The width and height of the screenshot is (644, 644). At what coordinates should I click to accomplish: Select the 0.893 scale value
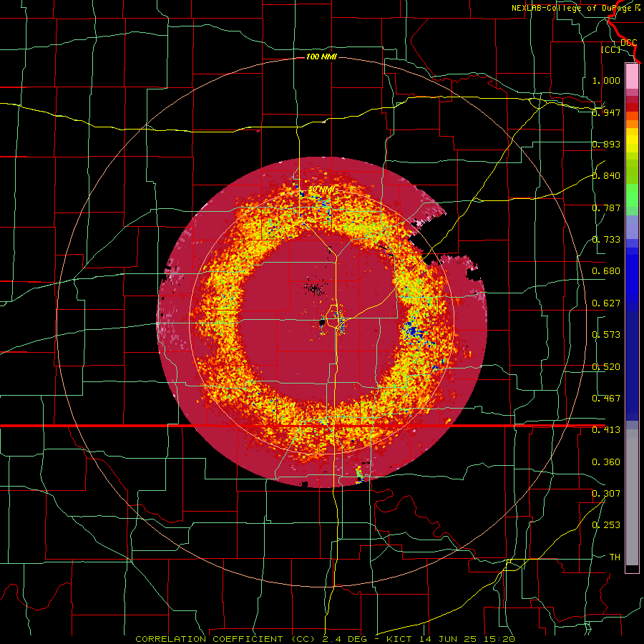coord(606,144)
